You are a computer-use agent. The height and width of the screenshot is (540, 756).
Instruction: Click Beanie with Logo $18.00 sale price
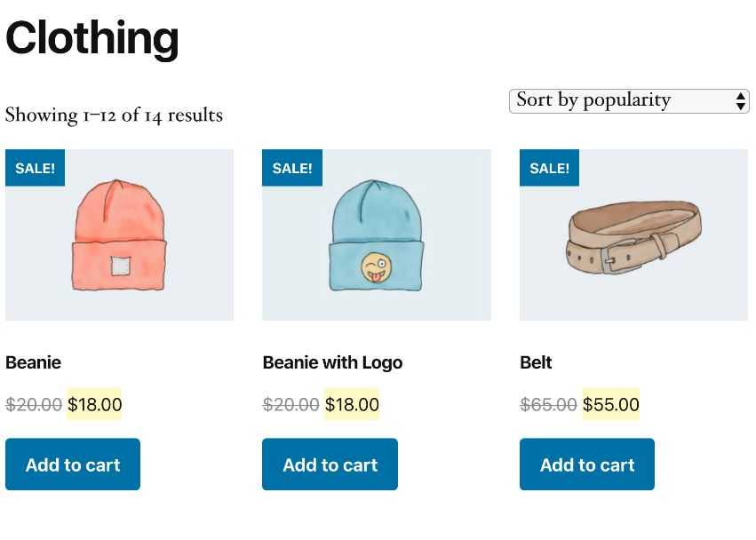[x=352, y=404]
